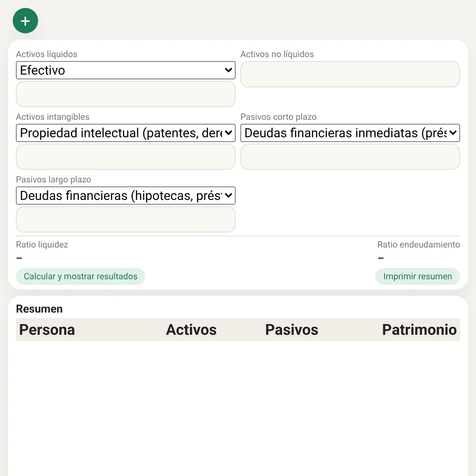
Task: Expand the Propiedad intelectual dropdown
Action: (x=125, y=133)
